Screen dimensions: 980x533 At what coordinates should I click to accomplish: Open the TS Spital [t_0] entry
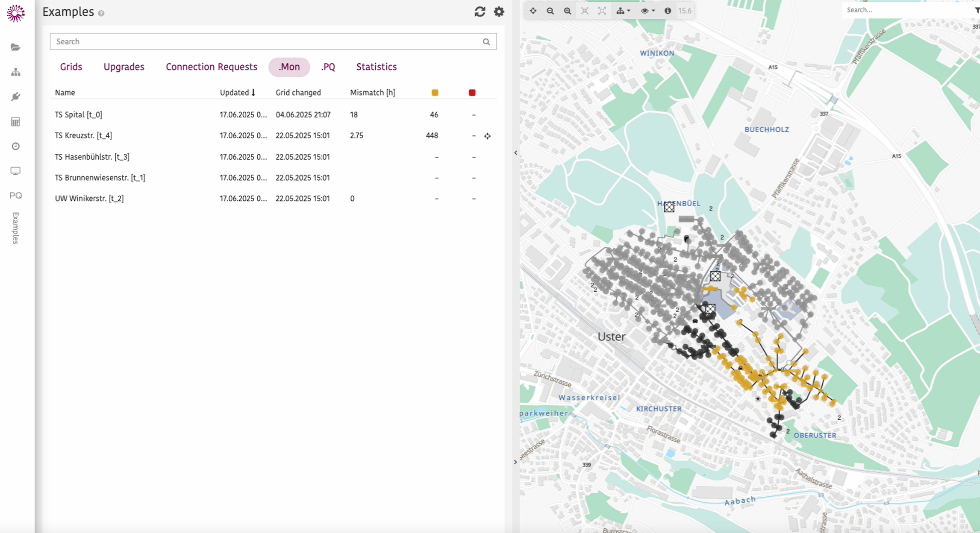point(273,114)
